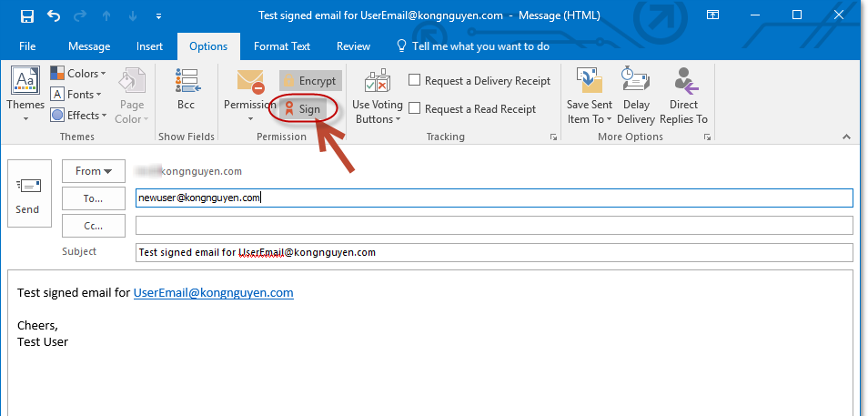Click the Ribbon Display Options icon
This screenshot has height=416, width=868.
(x=713, y=15)
